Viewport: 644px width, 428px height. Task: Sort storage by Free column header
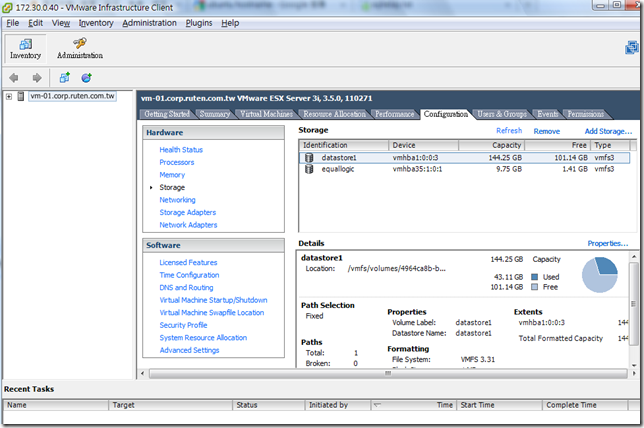pos(557,145)
